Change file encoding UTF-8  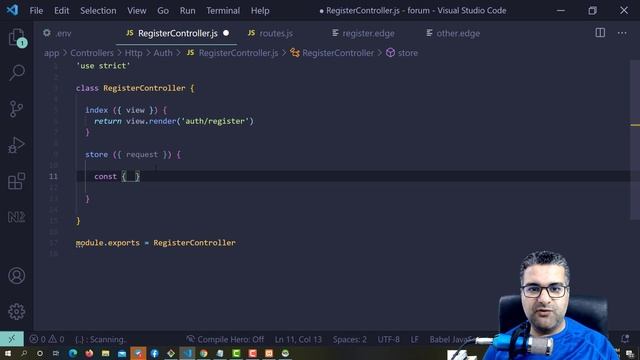(x=388, y=340)
